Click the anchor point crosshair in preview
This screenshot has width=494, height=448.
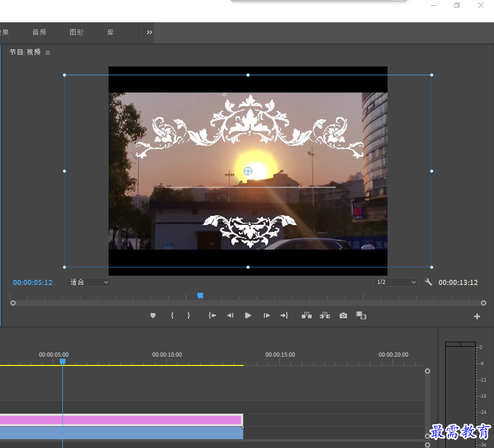248,171
